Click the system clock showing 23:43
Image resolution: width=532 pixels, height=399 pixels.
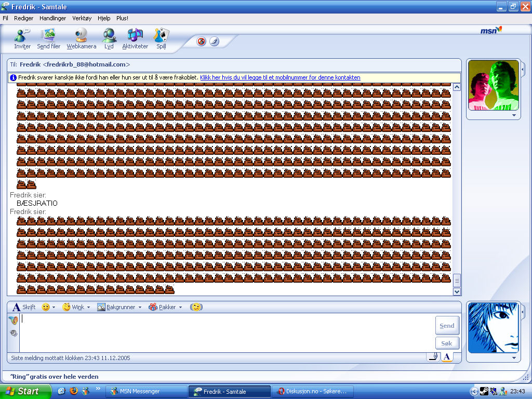tap(517, 391)
